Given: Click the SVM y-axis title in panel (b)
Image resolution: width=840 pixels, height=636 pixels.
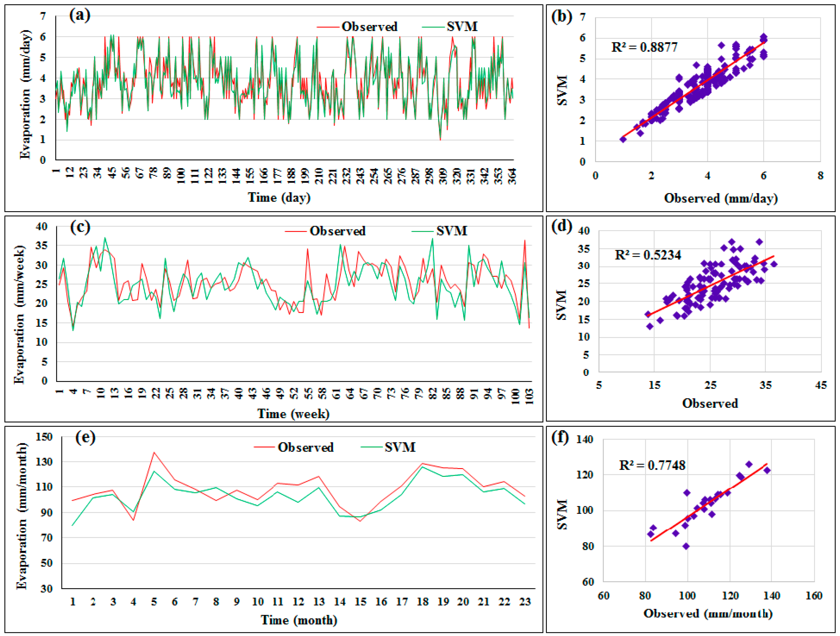Looking at the screenshot, I should 562,90.
